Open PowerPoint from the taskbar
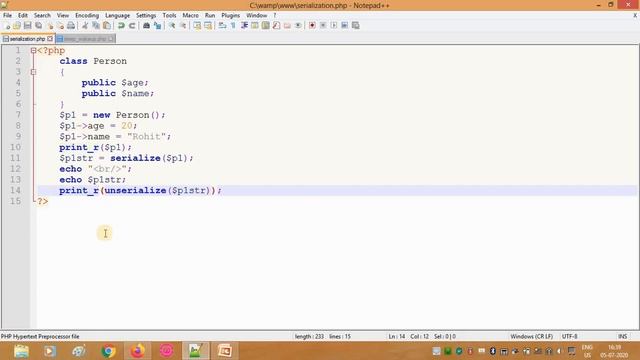The height and width of the screenshot is (360, 640). click(x=224, y=351)
